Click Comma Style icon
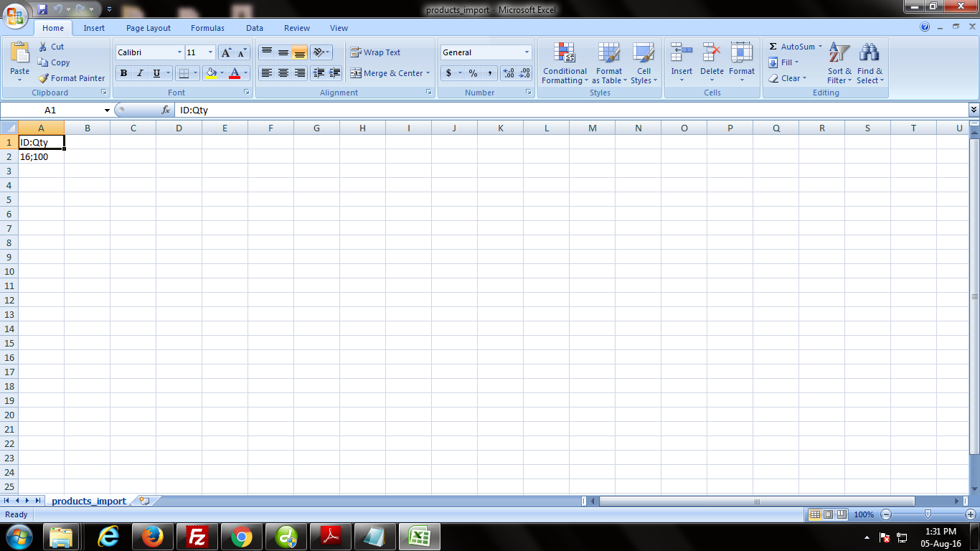 (489, 73)
